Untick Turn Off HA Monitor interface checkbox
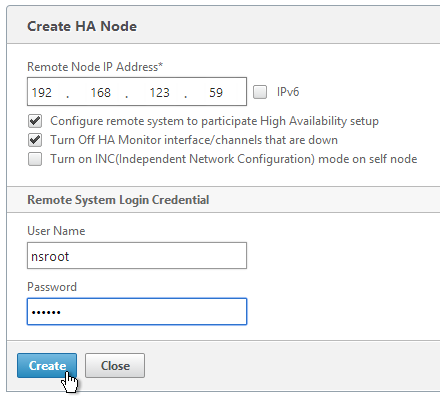The image size is (440, 404). [x=35, y=140]
